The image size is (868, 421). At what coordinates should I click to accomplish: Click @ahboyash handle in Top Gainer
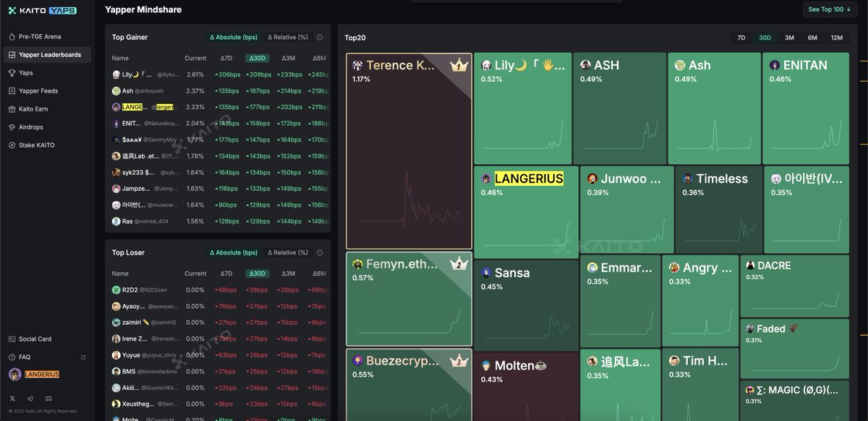(x=150, y=91)
